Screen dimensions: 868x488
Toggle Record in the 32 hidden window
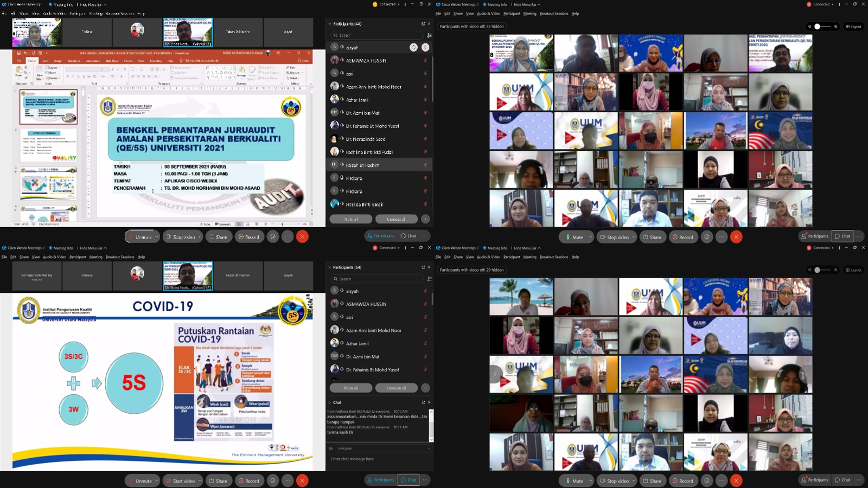click(683, 237)
